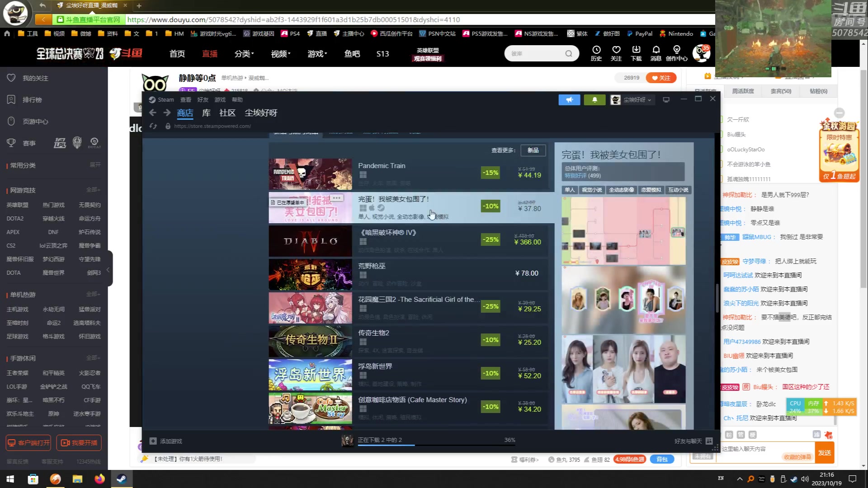The height and width of the screenshot is (488, 868).
Task: Click 发送 to send chat message
Action: (824, 453)
